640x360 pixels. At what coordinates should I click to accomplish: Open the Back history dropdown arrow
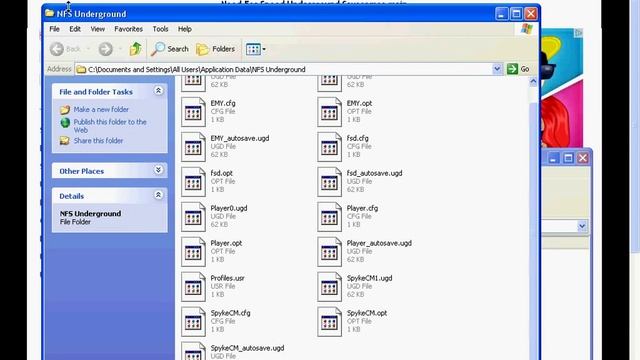tap(88, 49)
